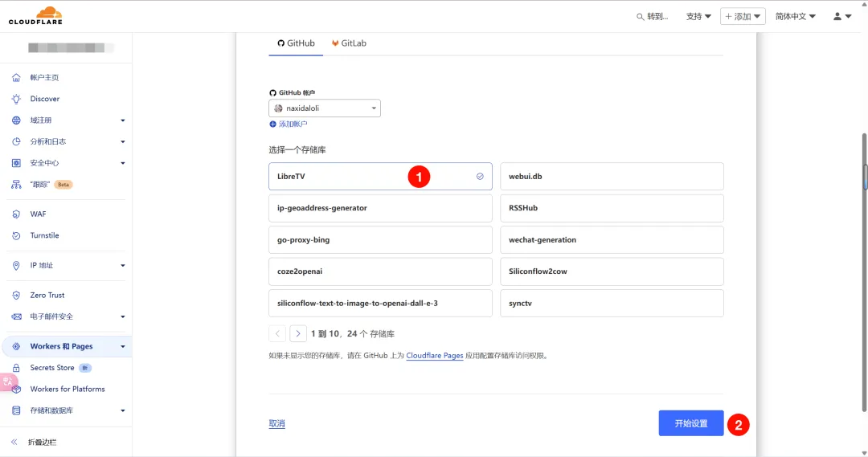The image size is (868, 457).
Task: Click the email security envelope icon
Action: point(16,316)
